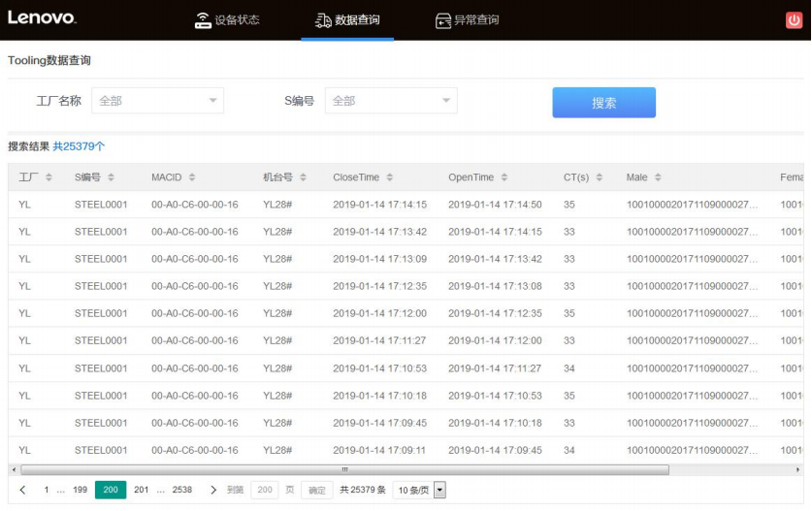
Task: Select CloseTime 2019-01-14 17:12:00 cell
Action: point(379,313)
